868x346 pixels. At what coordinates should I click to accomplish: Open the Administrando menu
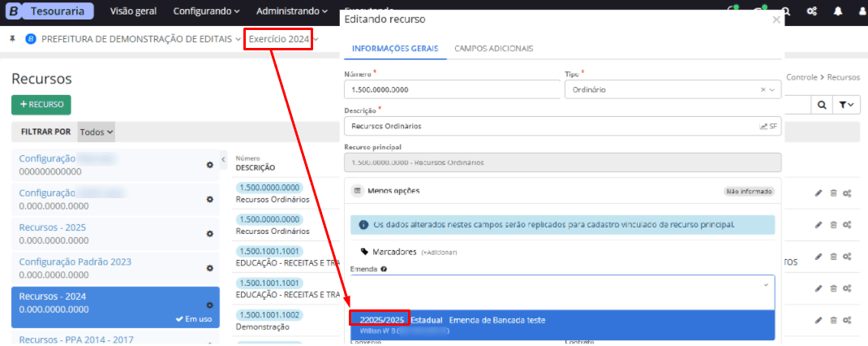coord(292,11)
